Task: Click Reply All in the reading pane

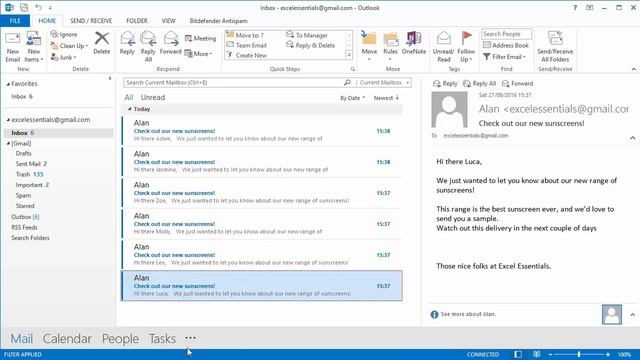Action: [x=480, y=83]
